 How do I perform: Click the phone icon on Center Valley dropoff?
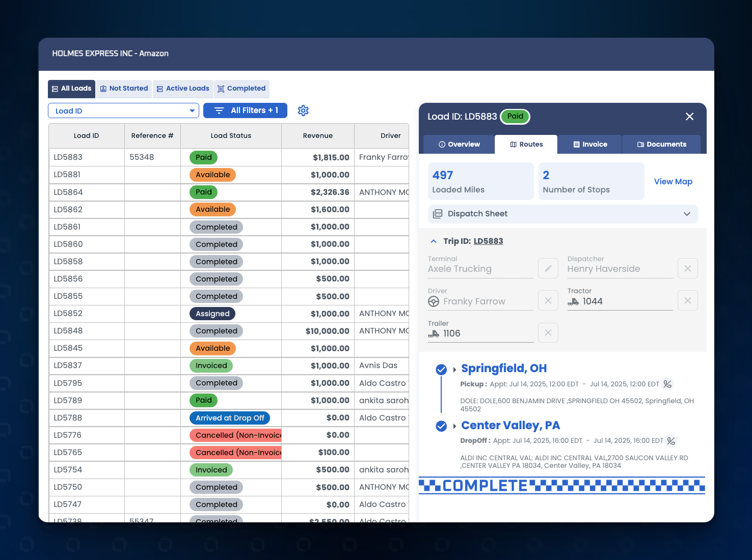[x=672, y=441]
